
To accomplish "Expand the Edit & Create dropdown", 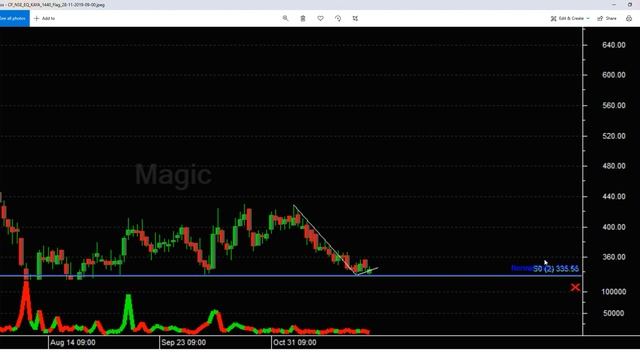I will [570, 18].
